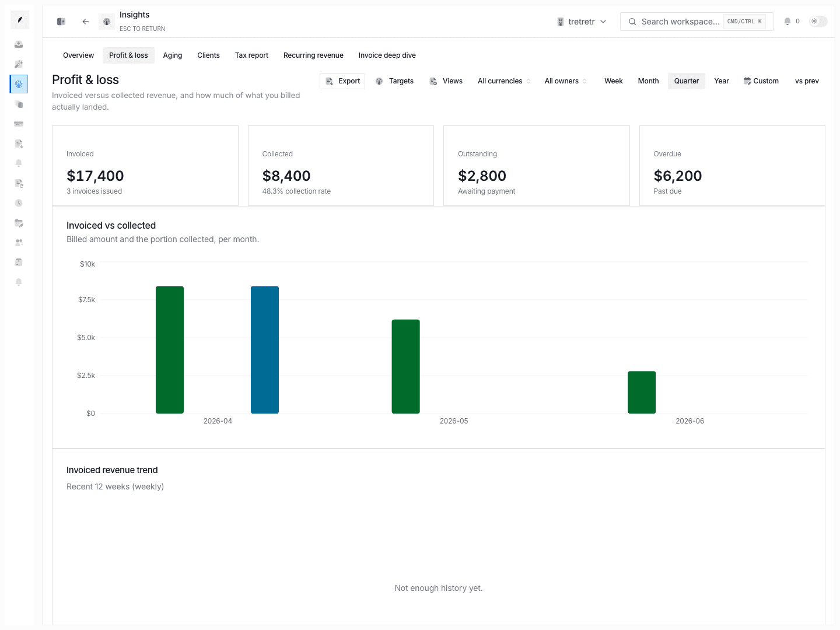Click the feather logo in the sidebar

[19, 20]
